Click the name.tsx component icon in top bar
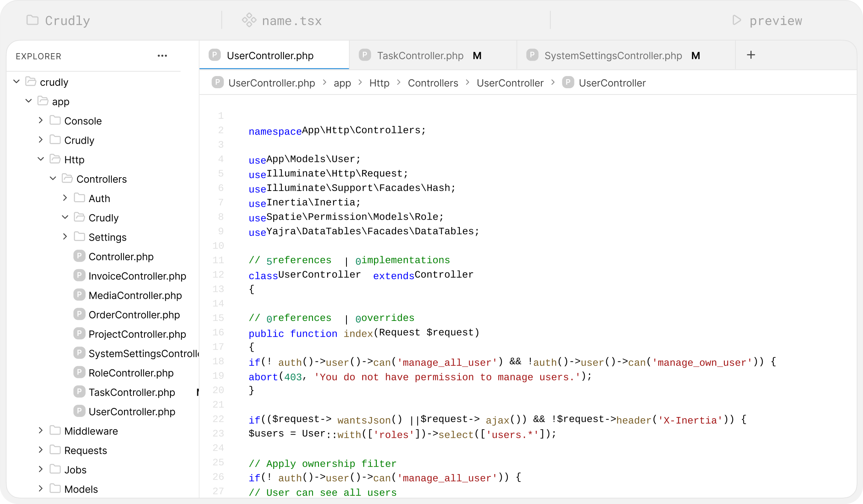The height and width of the screenshot is (504, 863). coord(249,20)
